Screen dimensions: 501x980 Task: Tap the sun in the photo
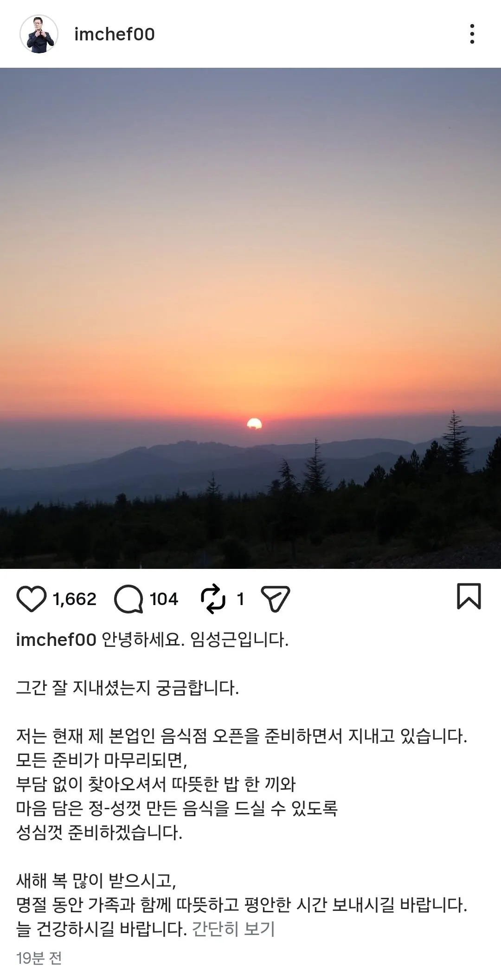coord(254,424)
